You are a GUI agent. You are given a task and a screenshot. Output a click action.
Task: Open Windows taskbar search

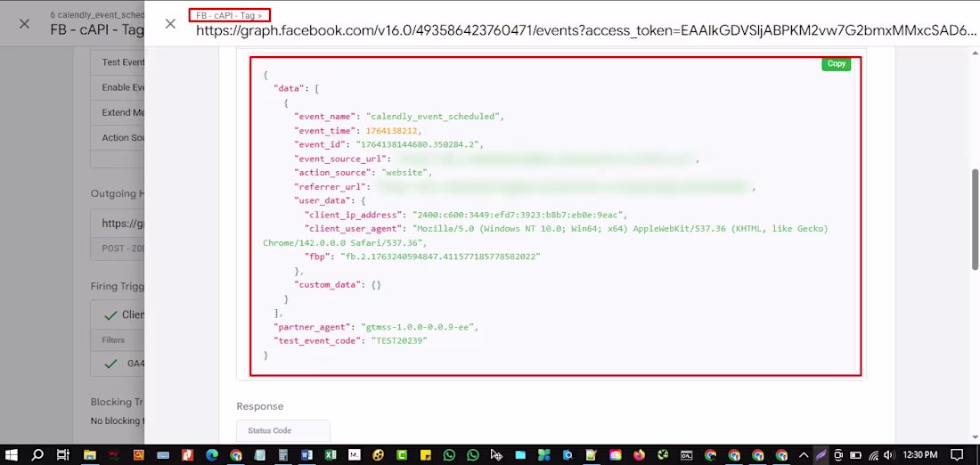[x=37, y=455]
